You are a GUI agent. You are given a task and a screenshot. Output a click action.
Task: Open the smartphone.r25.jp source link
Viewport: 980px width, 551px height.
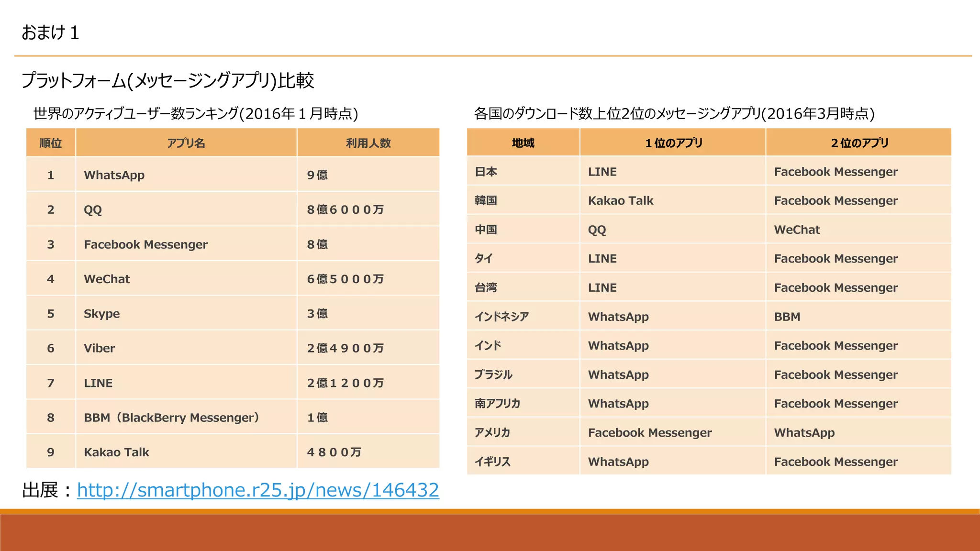click(257, 490)
